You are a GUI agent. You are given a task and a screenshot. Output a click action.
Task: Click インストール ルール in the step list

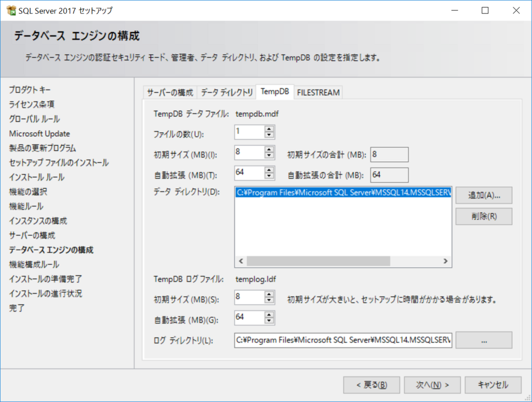click(37, 177)
